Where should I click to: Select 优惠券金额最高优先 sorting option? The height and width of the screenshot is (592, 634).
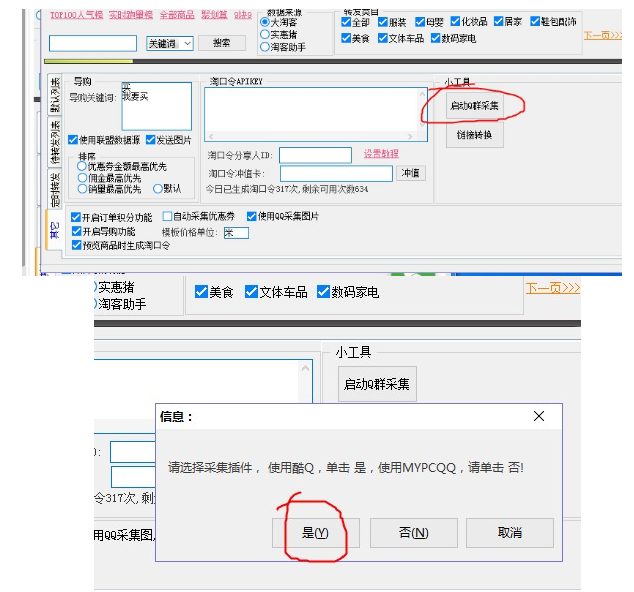tap(83, 166)
